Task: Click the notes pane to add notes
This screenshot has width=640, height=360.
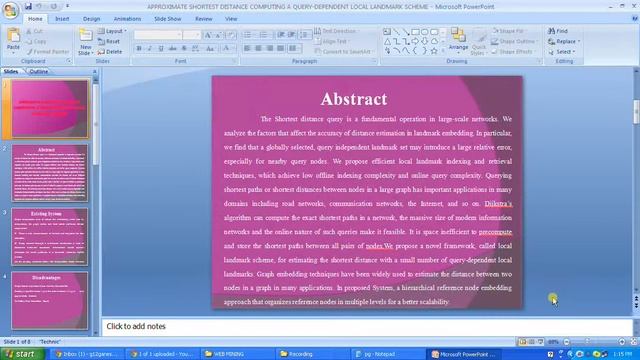Action: pos(367,327)
